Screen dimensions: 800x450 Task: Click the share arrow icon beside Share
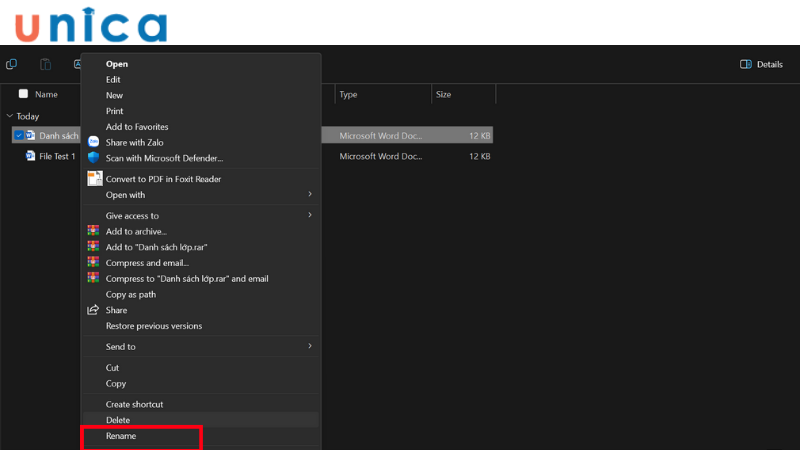[x=94, y=310]
